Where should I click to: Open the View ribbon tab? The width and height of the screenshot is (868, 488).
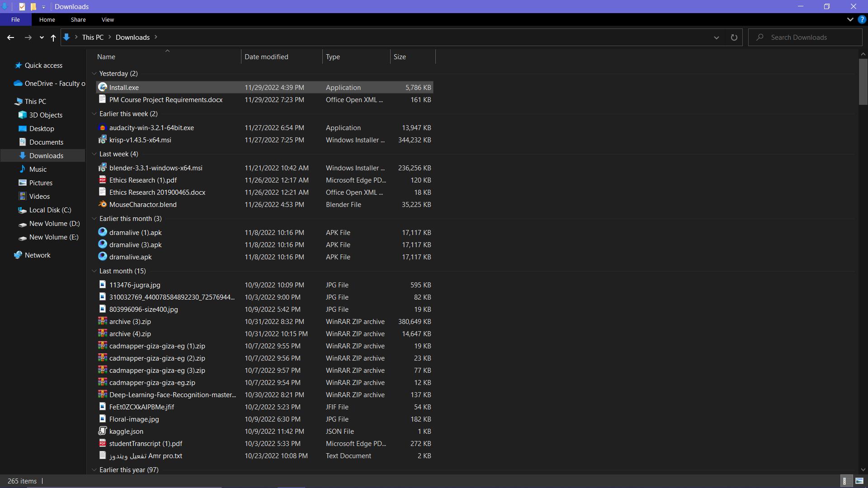(x=108, y=20)
